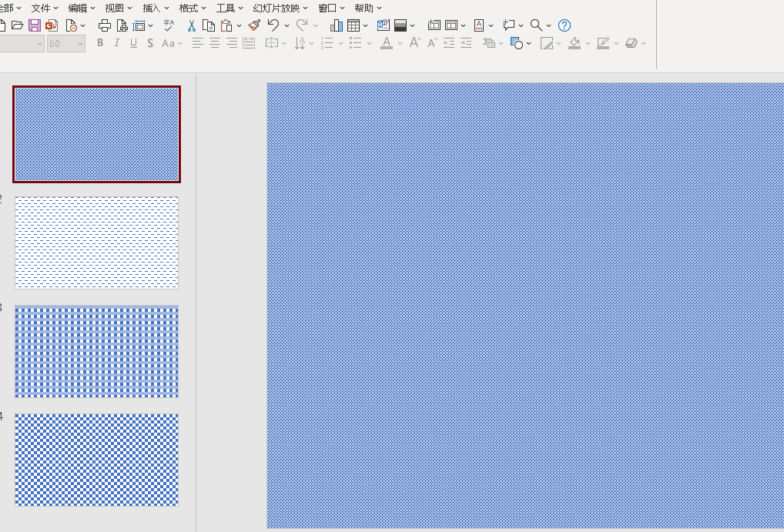Click the Open folder icon

(17, 25)
